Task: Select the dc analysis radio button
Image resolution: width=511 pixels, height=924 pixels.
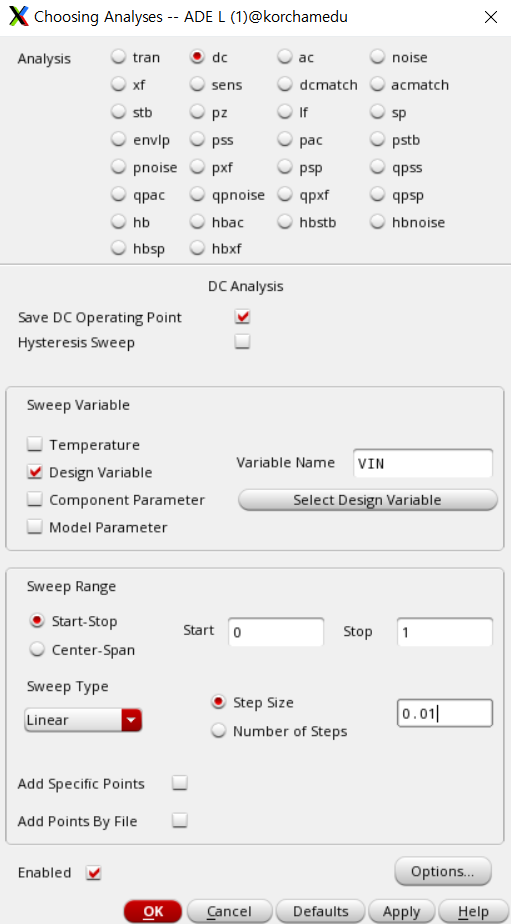Action: coord(197,57)
